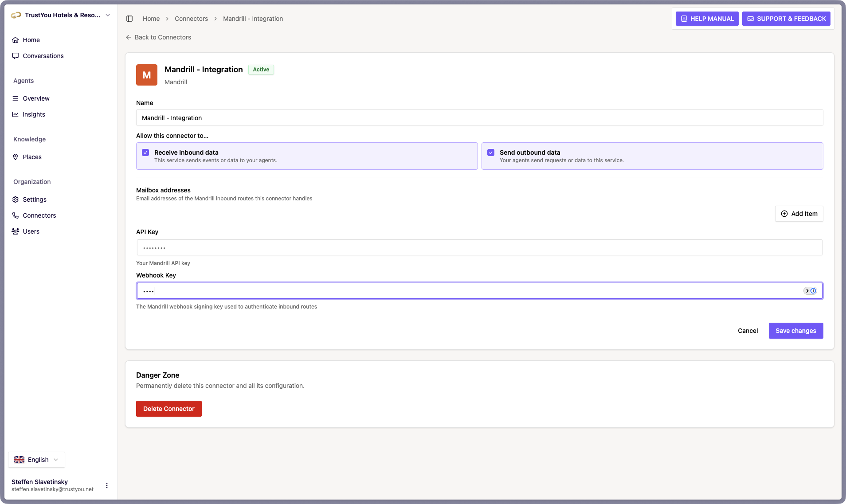Viewport: 846px width, 504px height.
Task: Click the back arrow icon
Action: coord(129,37)
